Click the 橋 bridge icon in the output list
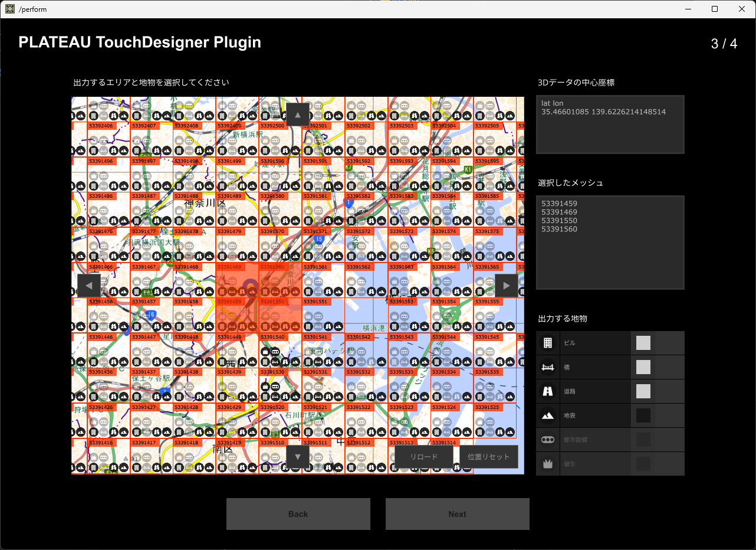Screen dimensions: 756x550 [547, 366]
